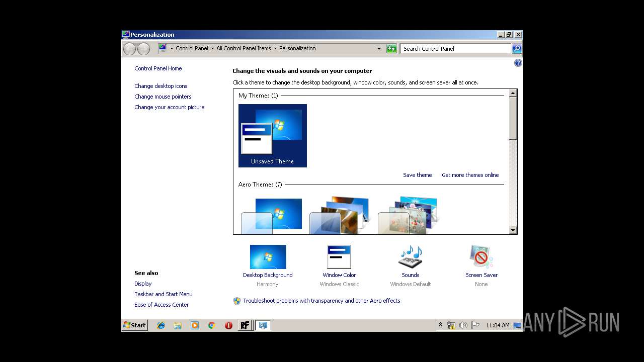Click the Personalization address bar location icon

[163, 48]
